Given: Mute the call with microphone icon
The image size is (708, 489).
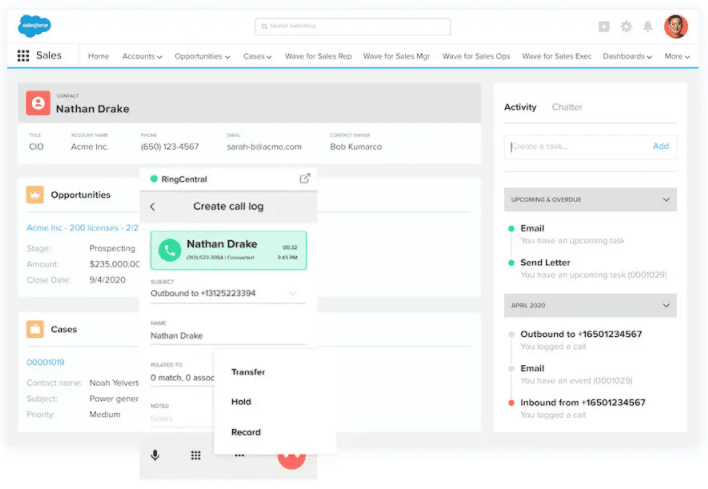Looking at the screenshot, I should [155, 455].
